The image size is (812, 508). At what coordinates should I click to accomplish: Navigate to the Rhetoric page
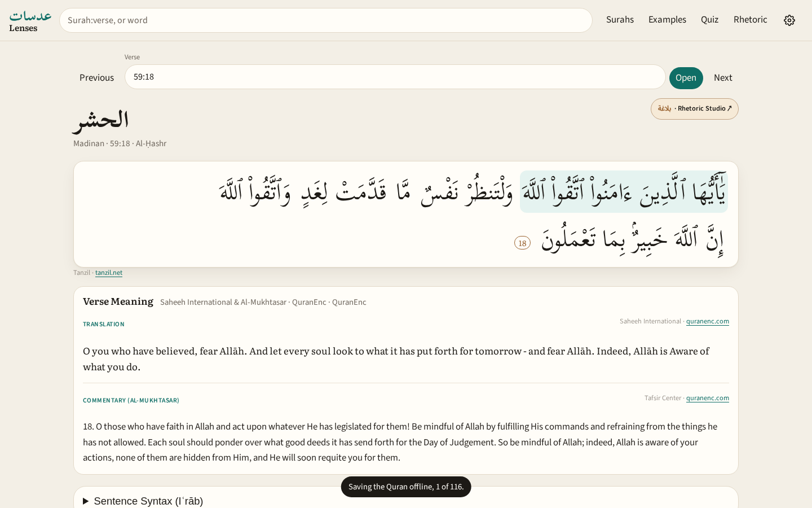tap(750, 20)
